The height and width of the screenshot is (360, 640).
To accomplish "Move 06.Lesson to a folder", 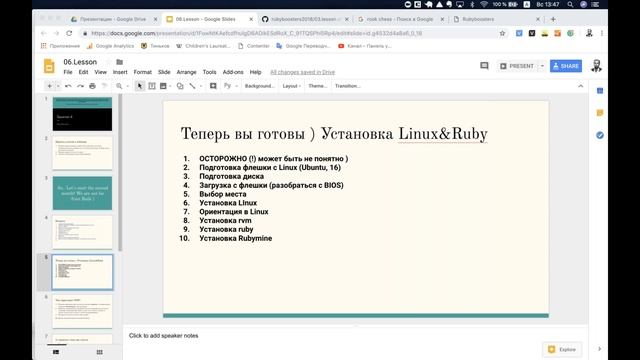I will (119, 62).
